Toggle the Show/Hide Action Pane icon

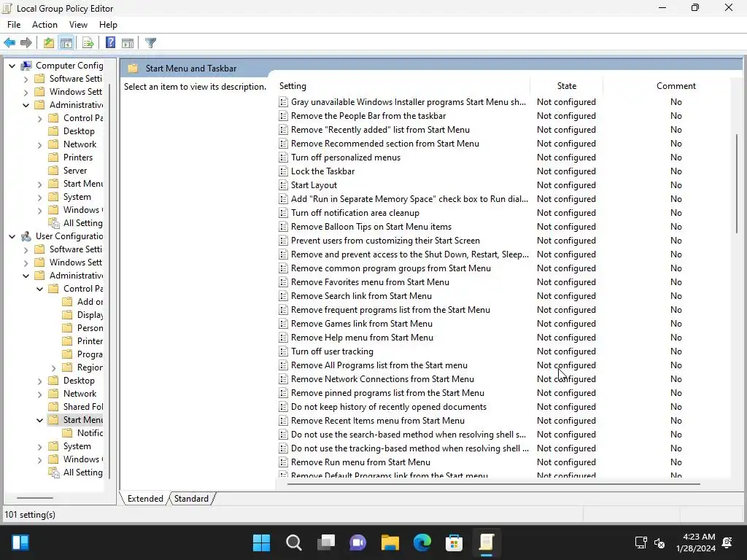[128, 43]
